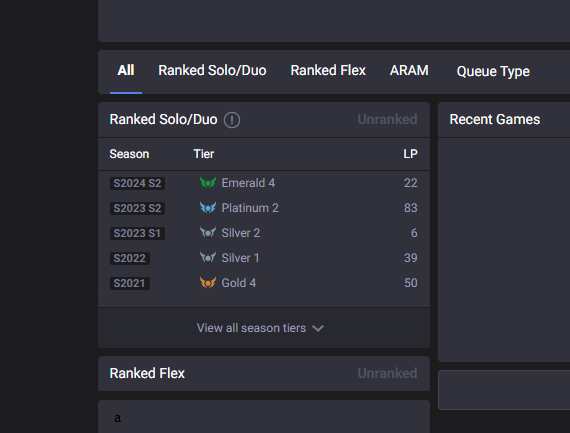Click the Ranked Solo/Duo panel heading

[x=164, y=120]
